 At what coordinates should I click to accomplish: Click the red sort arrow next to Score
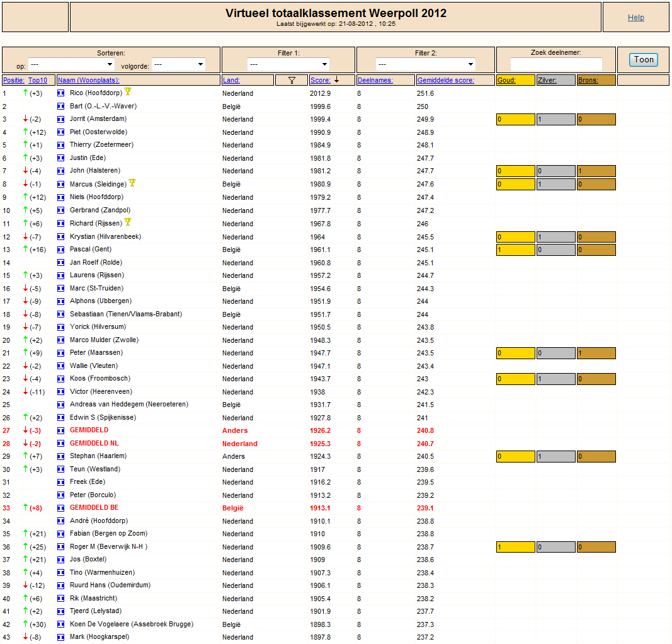337,80
